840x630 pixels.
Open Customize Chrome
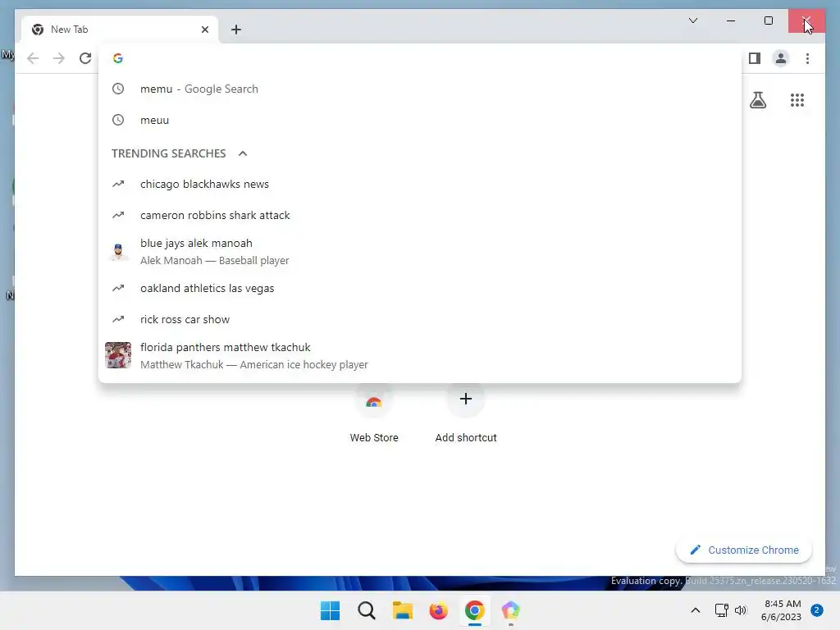point(743,550)
